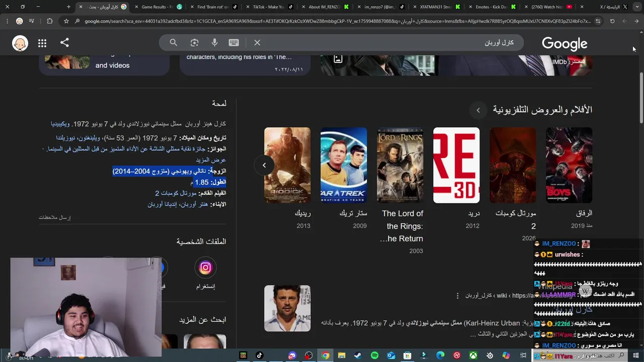
Task: Select the لمحة overview heading
Action: pyautogui.click(x=219, y=103)
